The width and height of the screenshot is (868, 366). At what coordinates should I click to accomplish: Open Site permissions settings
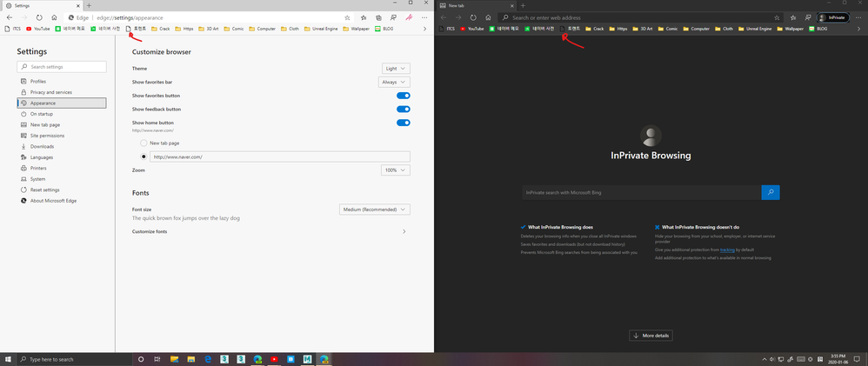(62, 136)
